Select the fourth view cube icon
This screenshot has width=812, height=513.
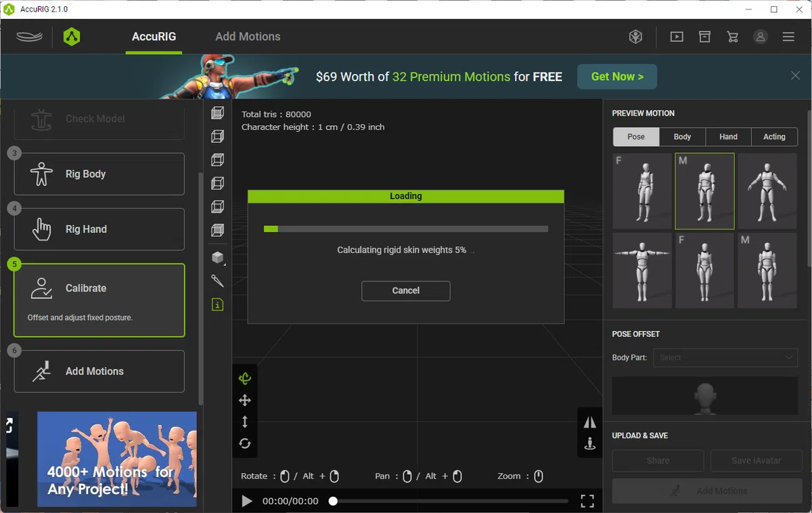217,183
